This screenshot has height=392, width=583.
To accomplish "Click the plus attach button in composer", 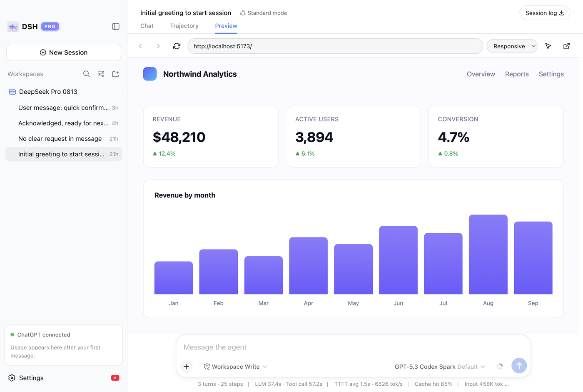I will tap(186, 367).
